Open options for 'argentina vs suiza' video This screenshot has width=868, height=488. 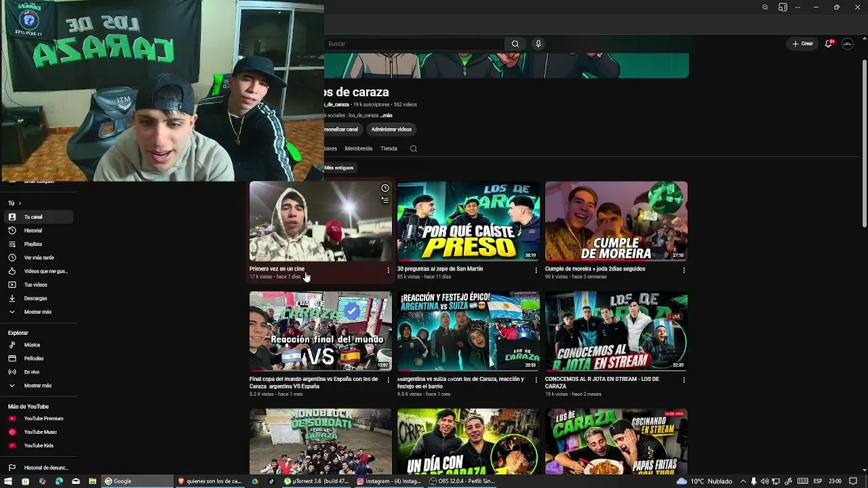536,380
